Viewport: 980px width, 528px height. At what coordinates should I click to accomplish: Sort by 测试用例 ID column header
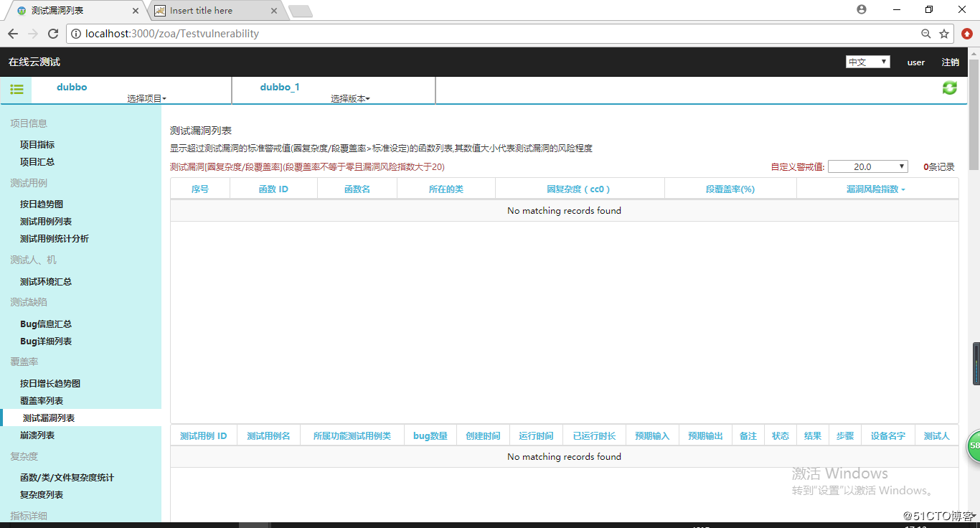coord(204,436)
